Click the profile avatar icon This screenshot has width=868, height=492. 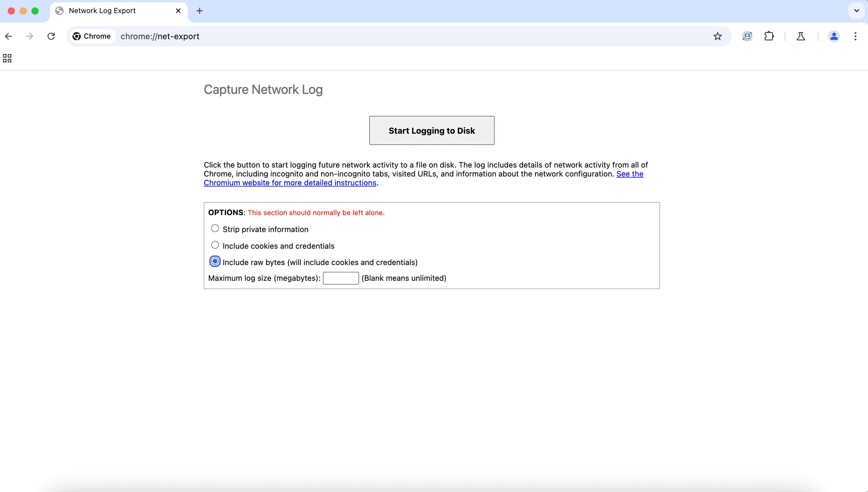coord(834,36)
